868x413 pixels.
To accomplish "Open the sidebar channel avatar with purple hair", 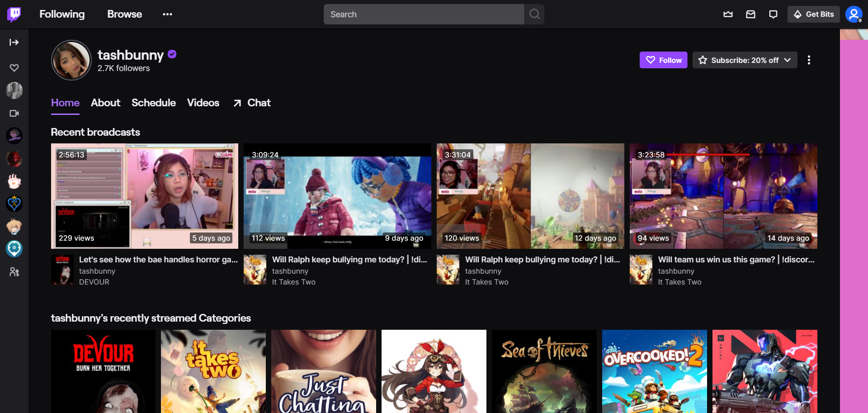I will tap(14, 136).
